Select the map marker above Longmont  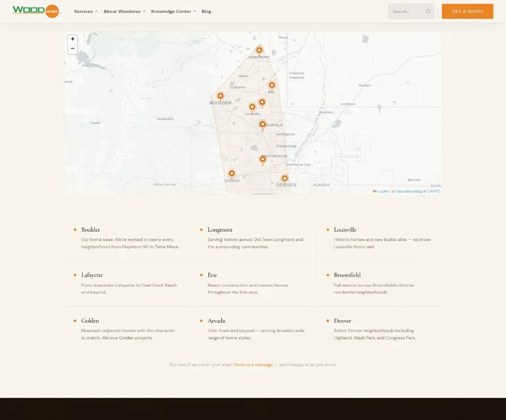[259, 49]
